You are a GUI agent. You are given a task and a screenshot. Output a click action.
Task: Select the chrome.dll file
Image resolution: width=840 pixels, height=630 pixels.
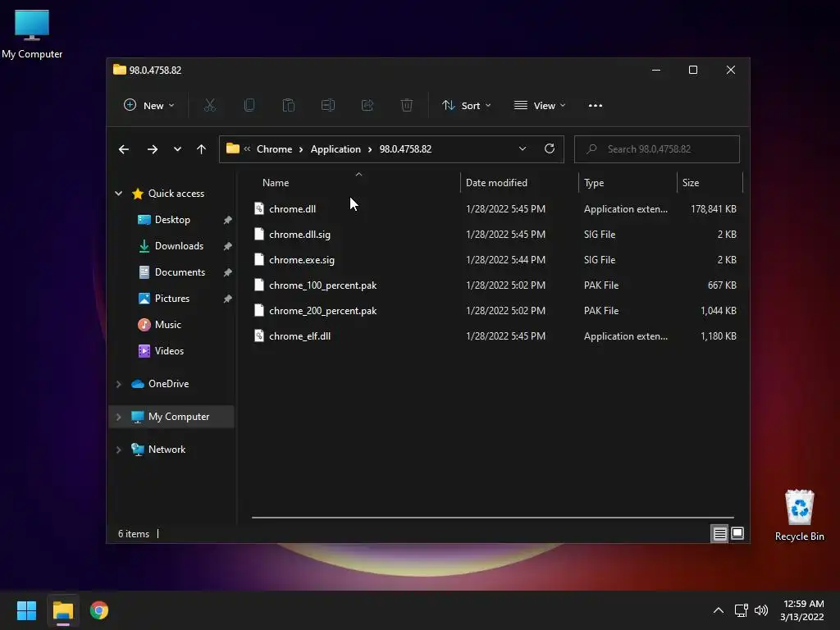click(x=494, y=209)
